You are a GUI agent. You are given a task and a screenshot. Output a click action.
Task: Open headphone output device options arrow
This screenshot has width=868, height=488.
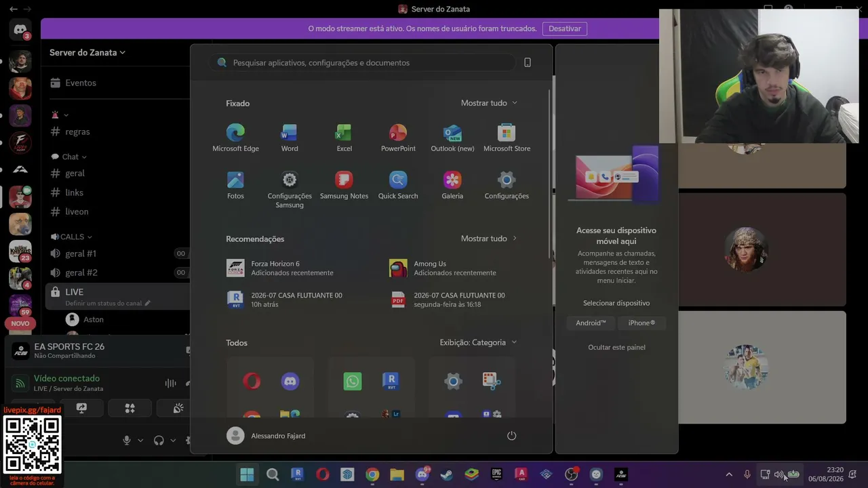coord(173,441)
